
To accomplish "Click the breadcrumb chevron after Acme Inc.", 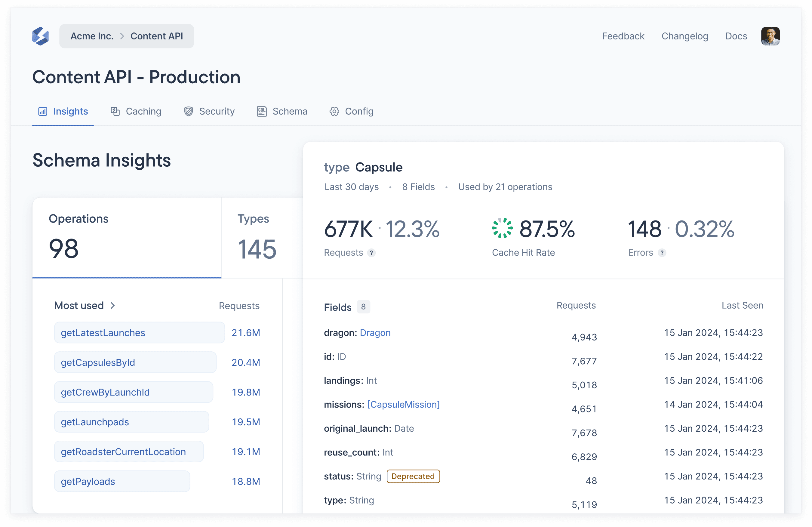I will point(122,36).
